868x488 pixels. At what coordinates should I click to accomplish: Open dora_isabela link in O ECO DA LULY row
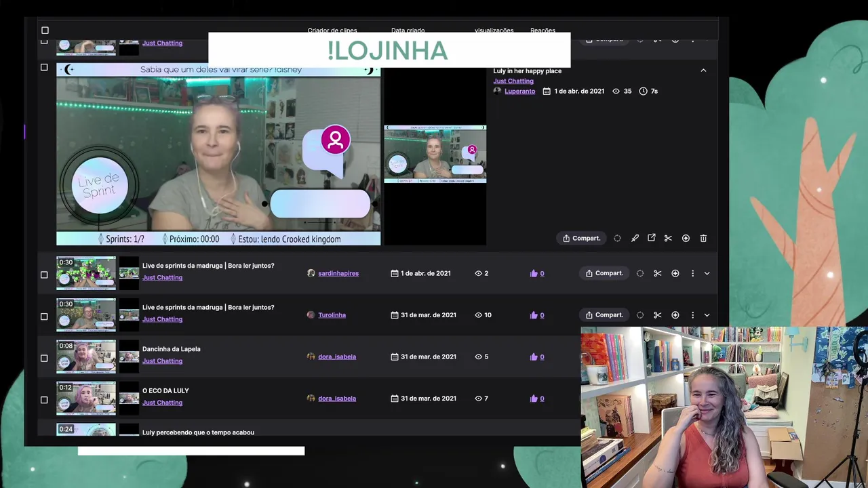[337, 399]
